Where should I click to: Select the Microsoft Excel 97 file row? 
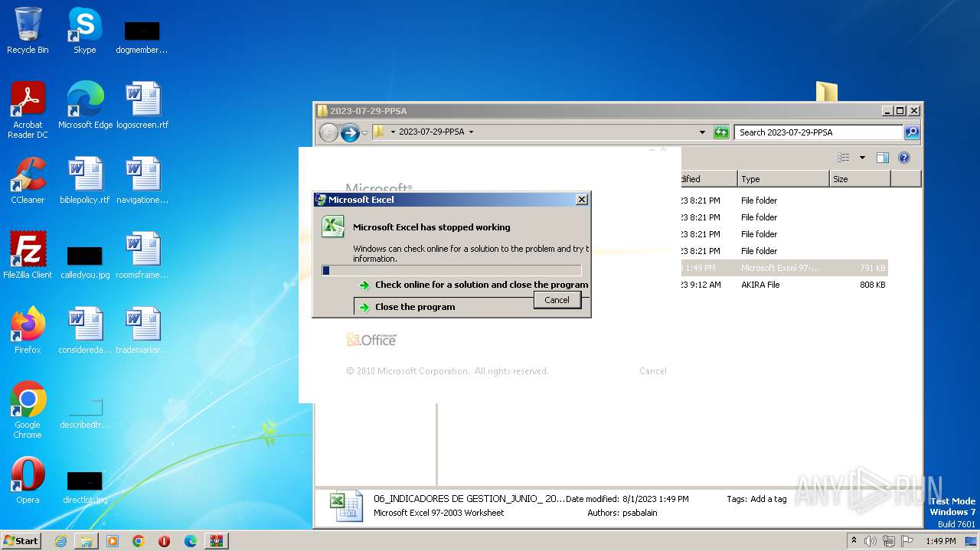(x=783, y=268)
